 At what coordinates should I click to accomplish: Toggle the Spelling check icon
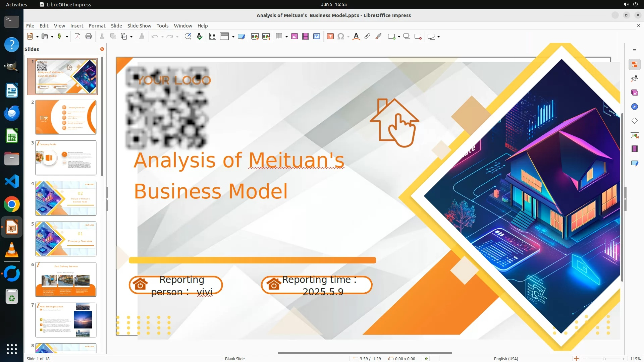pyautogui.click(x=200, y=37)
